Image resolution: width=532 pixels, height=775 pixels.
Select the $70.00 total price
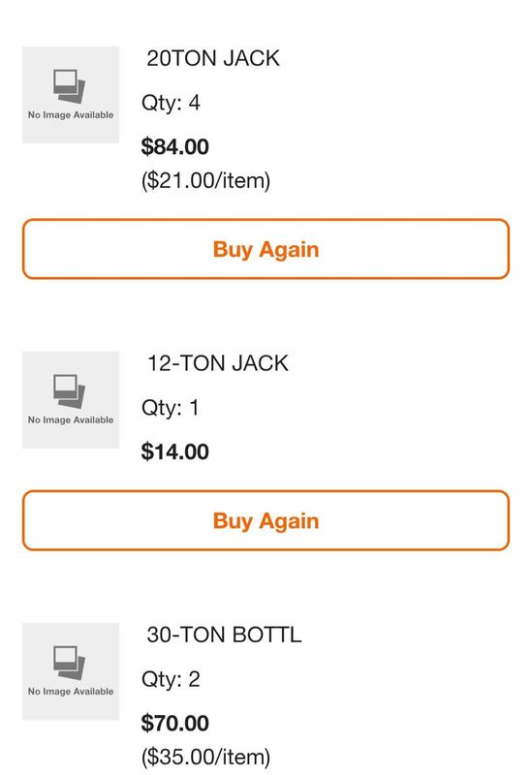tap(175, 723)
